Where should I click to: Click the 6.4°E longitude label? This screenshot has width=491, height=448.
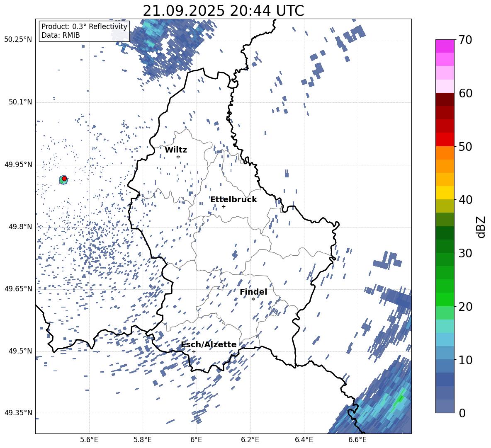[304, 440]
